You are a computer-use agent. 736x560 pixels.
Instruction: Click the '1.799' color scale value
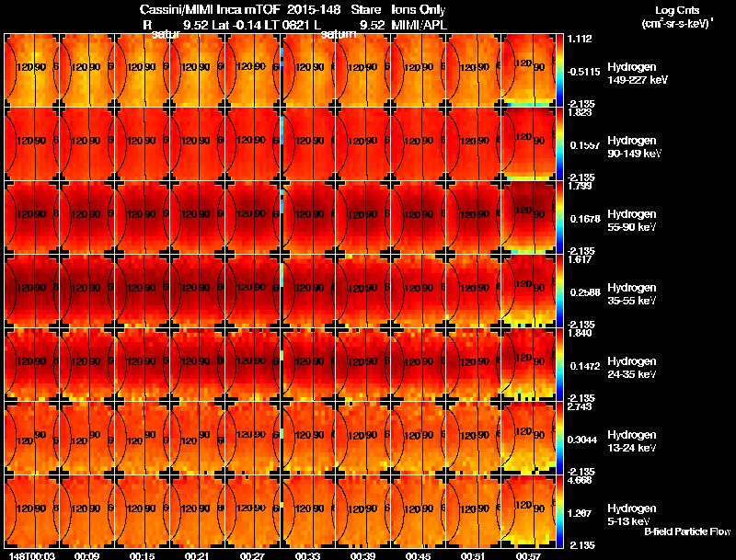click(x=580, y=186)
